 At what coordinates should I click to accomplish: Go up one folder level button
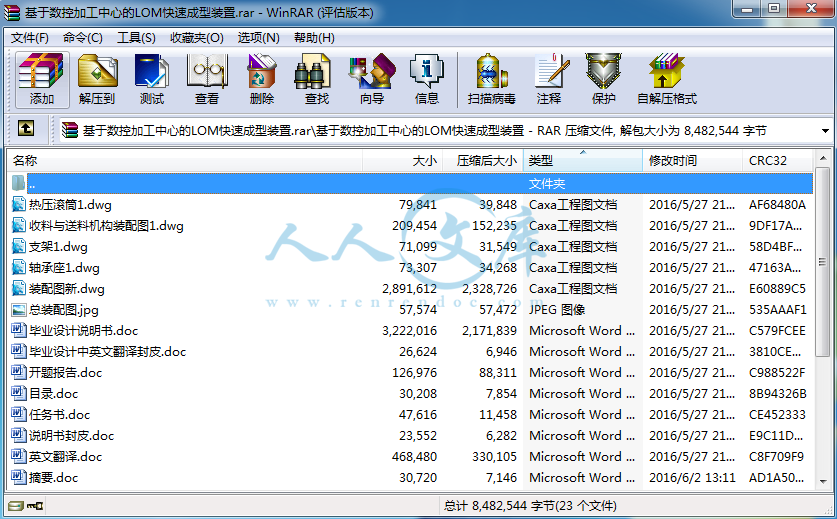coord(26,128)
